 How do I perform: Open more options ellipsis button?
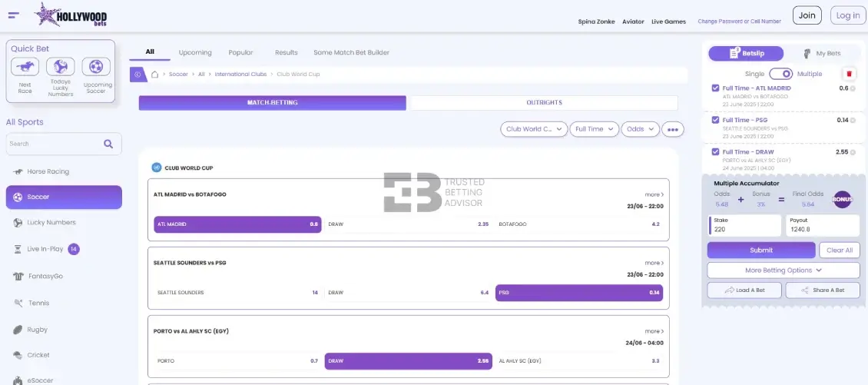673,129
